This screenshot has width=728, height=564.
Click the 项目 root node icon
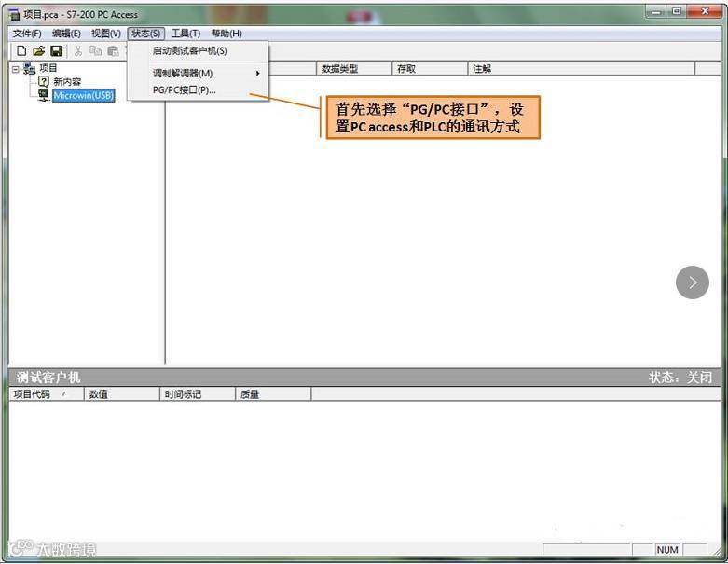click(29, 69)
